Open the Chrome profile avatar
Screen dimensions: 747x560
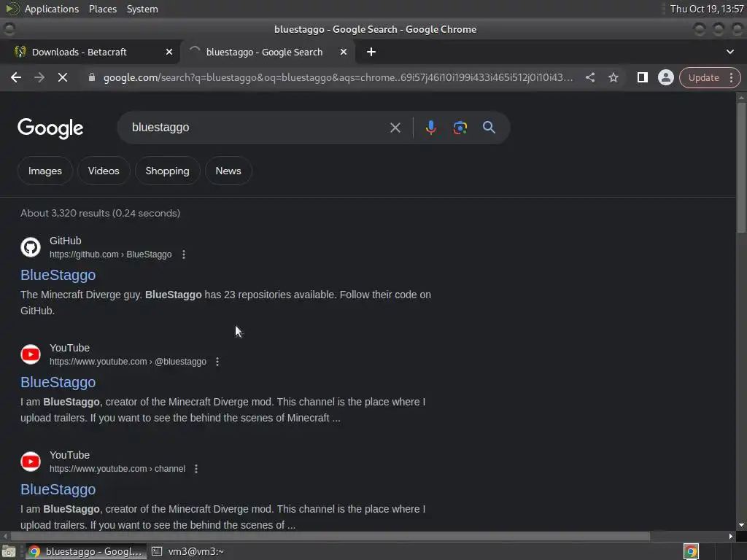pos(665,77)
